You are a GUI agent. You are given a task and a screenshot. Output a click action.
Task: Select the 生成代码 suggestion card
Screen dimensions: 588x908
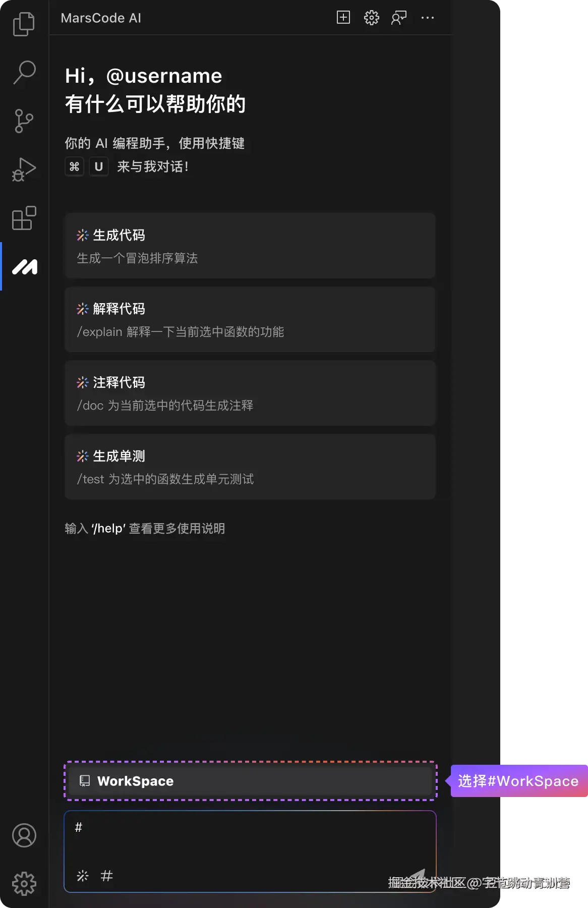click(x=250, y=246)
